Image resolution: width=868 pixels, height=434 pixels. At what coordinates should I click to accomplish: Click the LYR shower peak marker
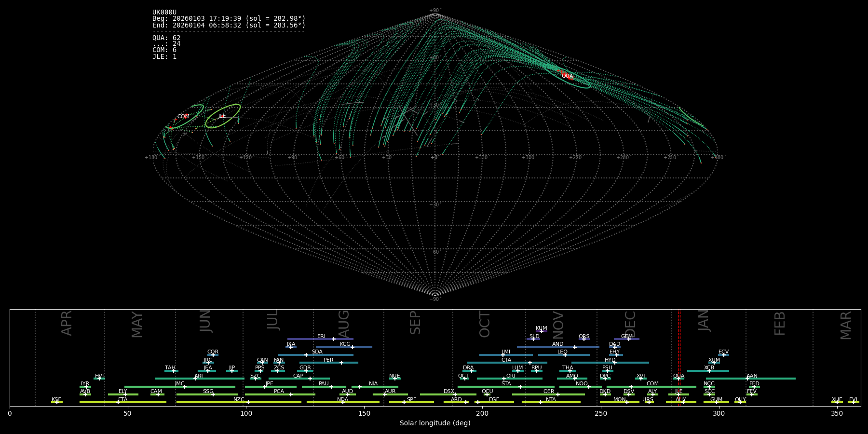click(86, 387)
